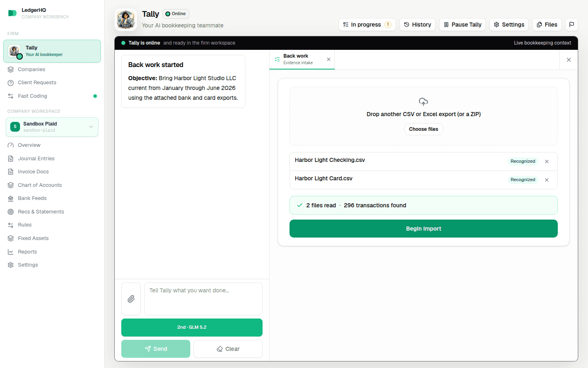
Task: Open the Overview page
Action: click(29, 145)
